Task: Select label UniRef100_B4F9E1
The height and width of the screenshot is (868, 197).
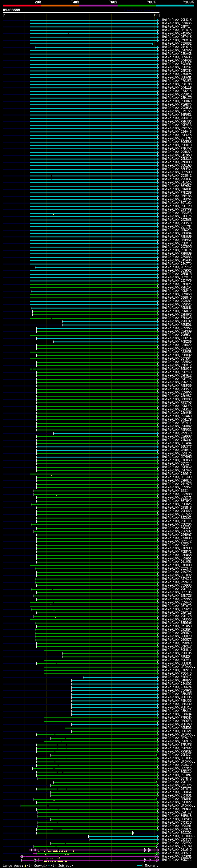Action: click(x=177, y=115)
